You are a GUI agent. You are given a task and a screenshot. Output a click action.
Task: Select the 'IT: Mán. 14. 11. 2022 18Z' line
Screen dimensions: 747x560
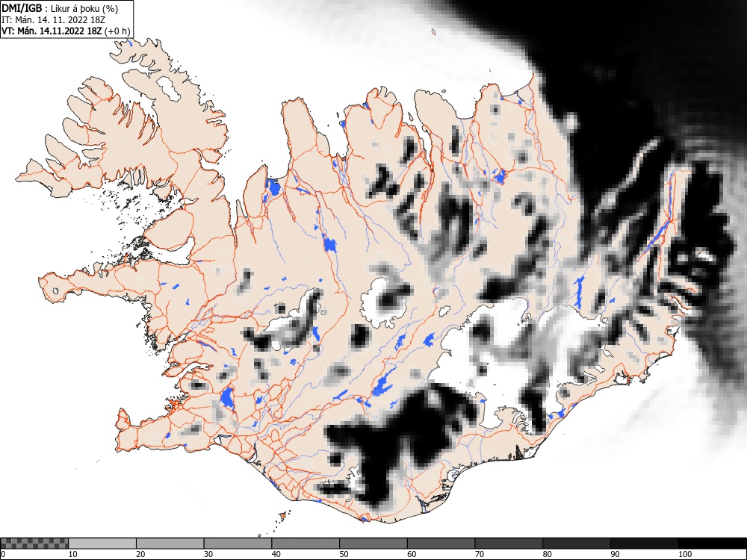pyautogui.click(x=53, y=19)
